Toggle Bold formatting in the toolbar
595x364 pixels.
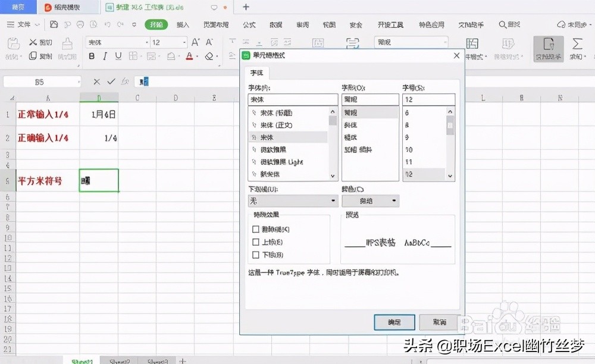(91, 55)
